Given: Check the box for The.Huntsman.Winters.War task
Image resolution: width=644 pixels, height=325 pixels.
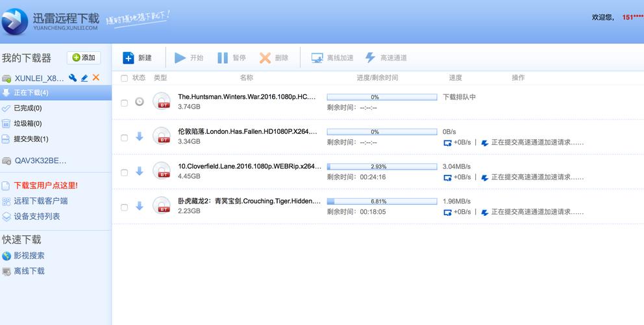Looking at the screenshot, I should (x=124, y=103).
